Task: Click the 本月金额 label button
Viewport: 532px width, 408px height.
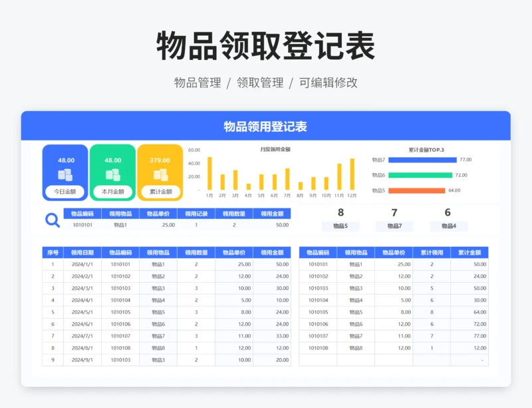Action: tap(112, 192)
